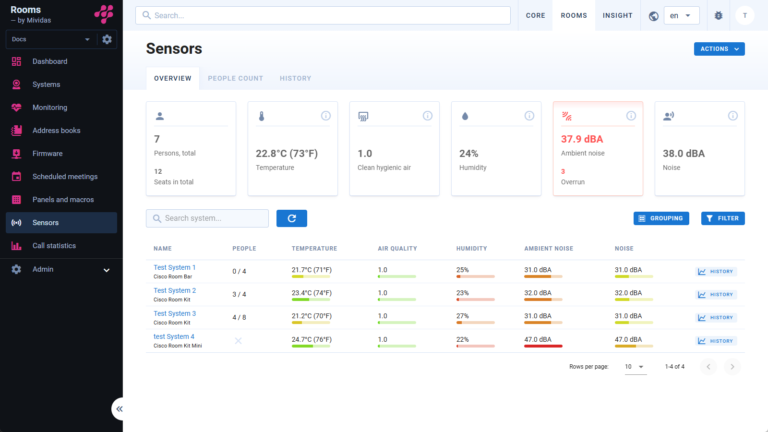768x432 pixels.
Task: Open the Call statistics chart icon
Action: click(16, 245)
